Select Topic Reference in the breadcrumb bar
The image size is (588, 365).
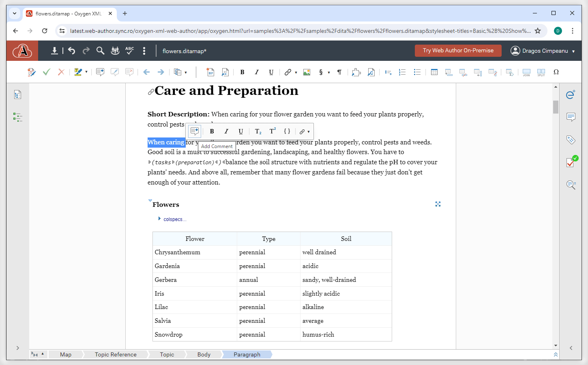tap(116, 354)
